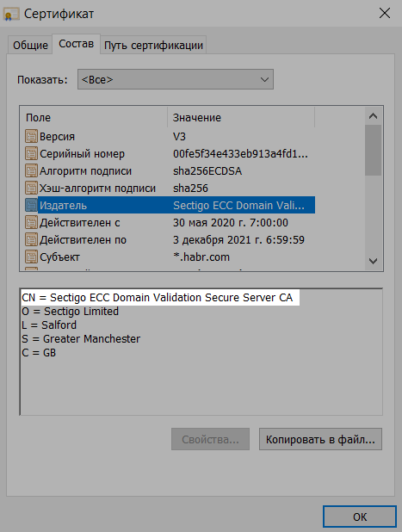402x532 pixels.
Task: Select the Алгоритм подписи field row
Action: tap(170, 171)
